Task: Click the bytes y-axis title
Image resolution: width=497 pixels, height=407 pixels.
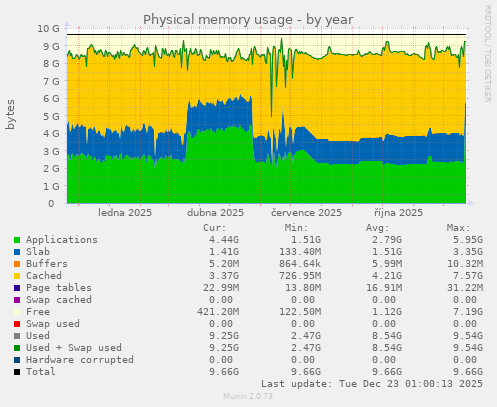Action: (x=10, y=114)
